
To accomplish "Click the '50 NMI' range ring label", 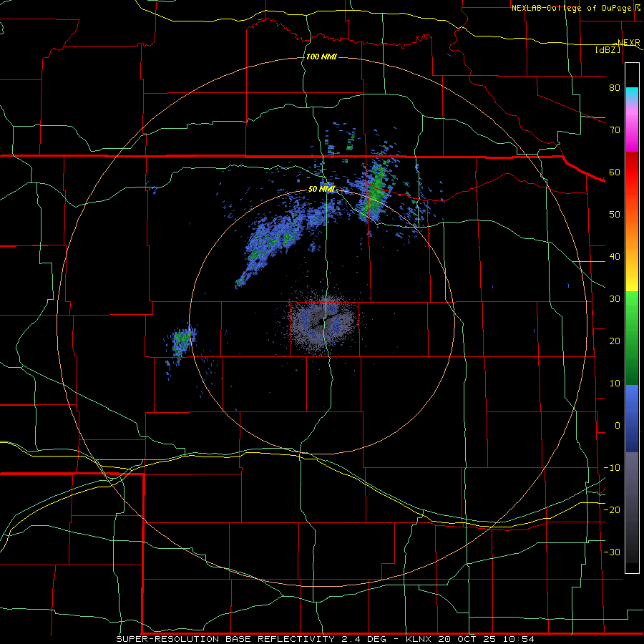I will (x=321, y=189).
